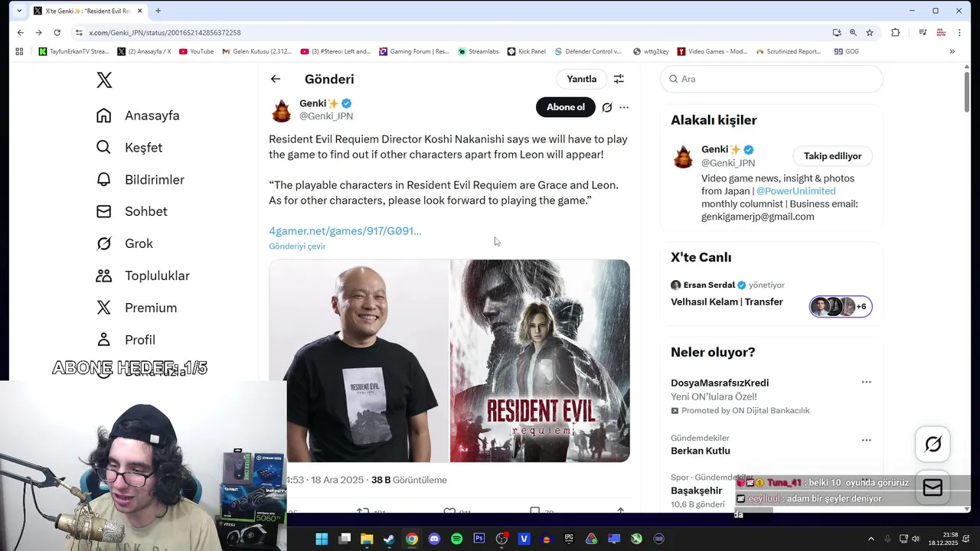Focus the Ara search field
This screenshot has width=980, height=551.
[772, 79]
